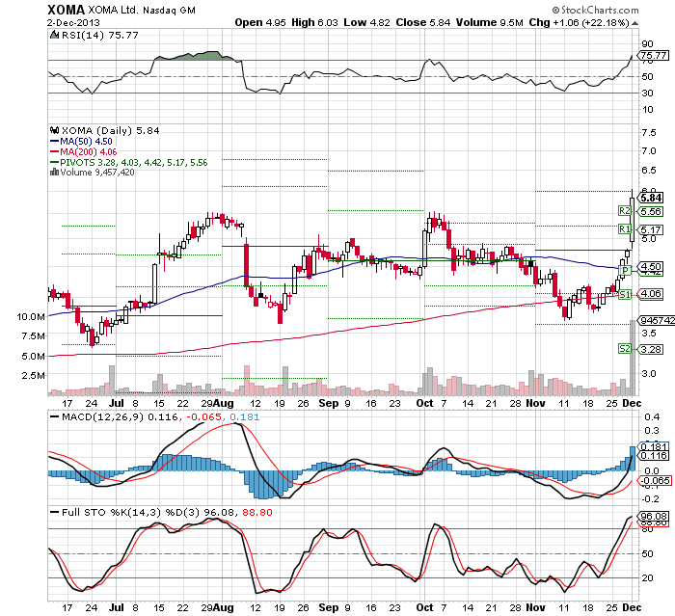Click 'Aug' on the price panel date axis
Image resolution: width=675 pixels, height=616 pixels.
pyautogui.click(x=224, y=403)
